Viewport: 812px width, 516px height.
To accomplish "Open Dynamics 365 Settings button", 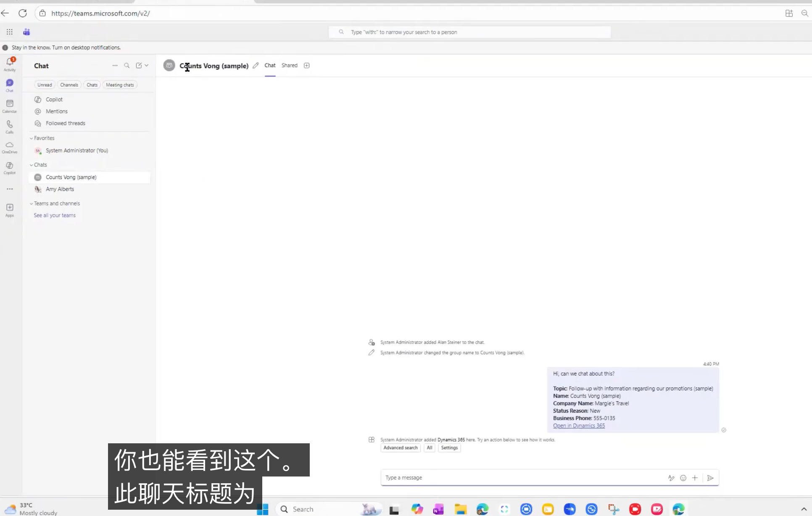I will click(449, 448).
